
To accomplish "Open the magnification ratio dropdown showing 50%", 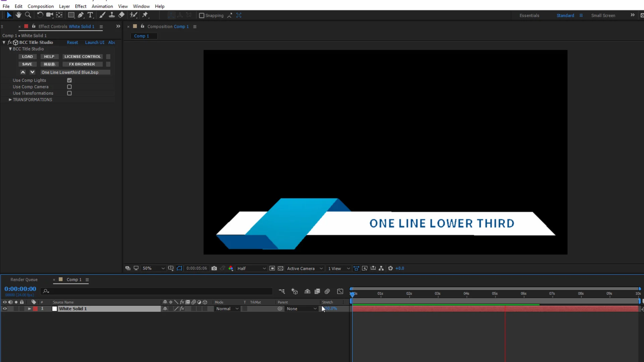I will [153, 268].
